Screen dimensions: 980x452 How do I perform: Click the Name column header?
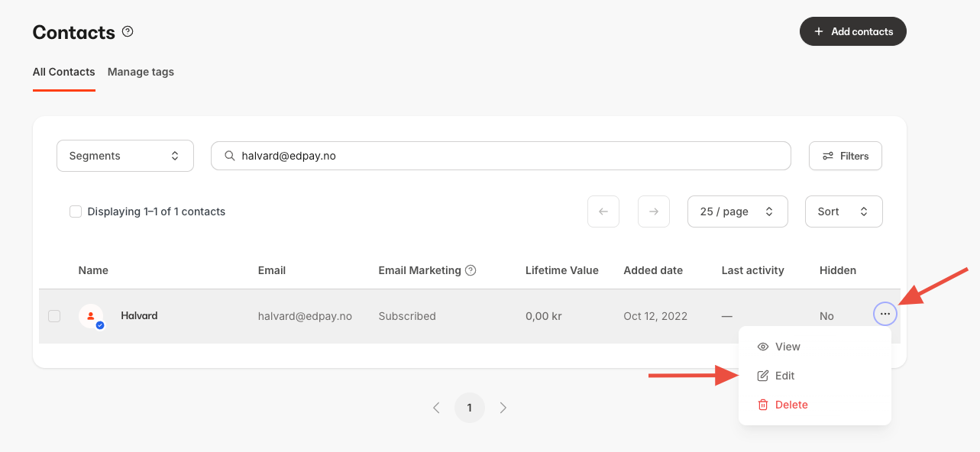[x=93, y=270]
